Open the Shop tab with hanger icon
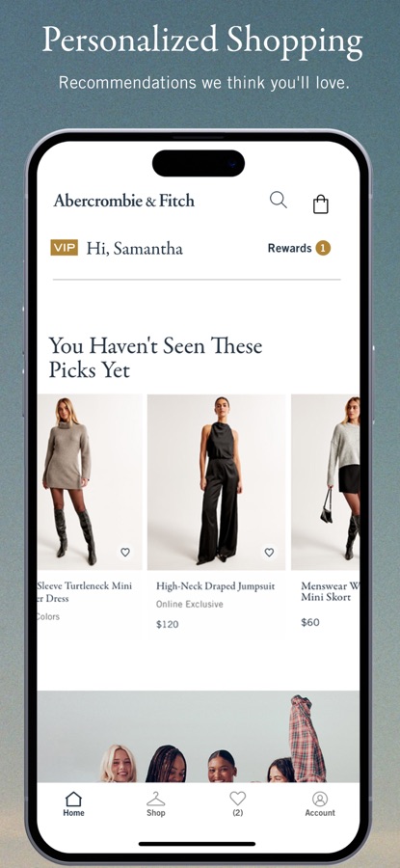The width and height of the screenshot is (400, 868). [156, 804]
